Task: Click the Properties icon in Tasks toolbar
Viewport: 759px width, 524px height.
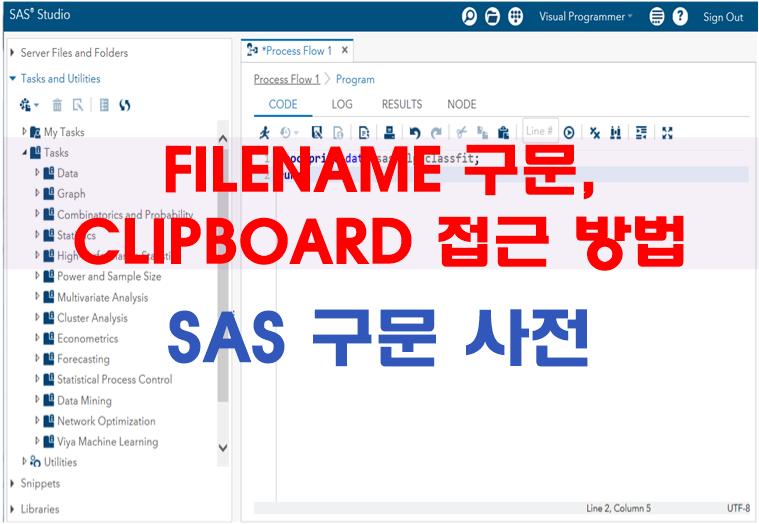Action: pyautogui.click(x=78, y=105)
